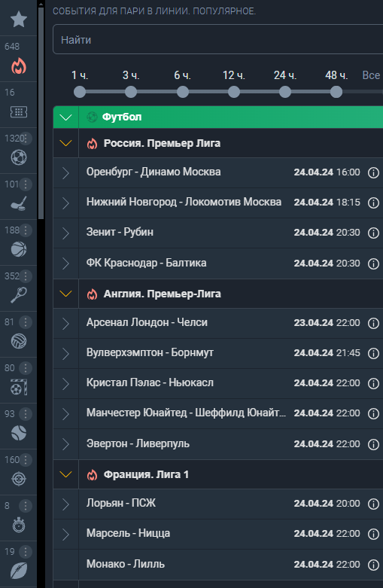Select the stopwatch icon with 8
The height and width of the screenshot is (588, 383).
pyautogui.click(x=18, y=525)
